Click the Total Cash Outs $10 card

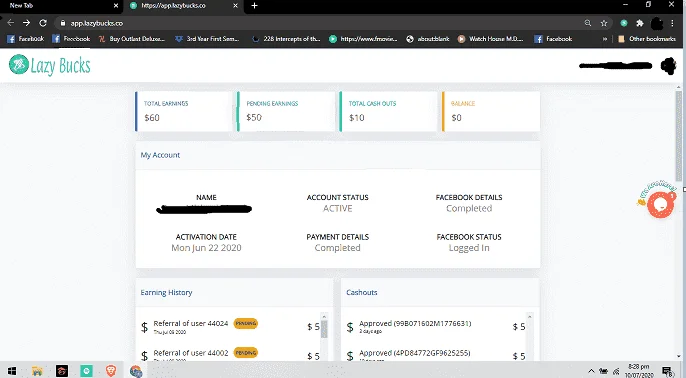(388, 111)
